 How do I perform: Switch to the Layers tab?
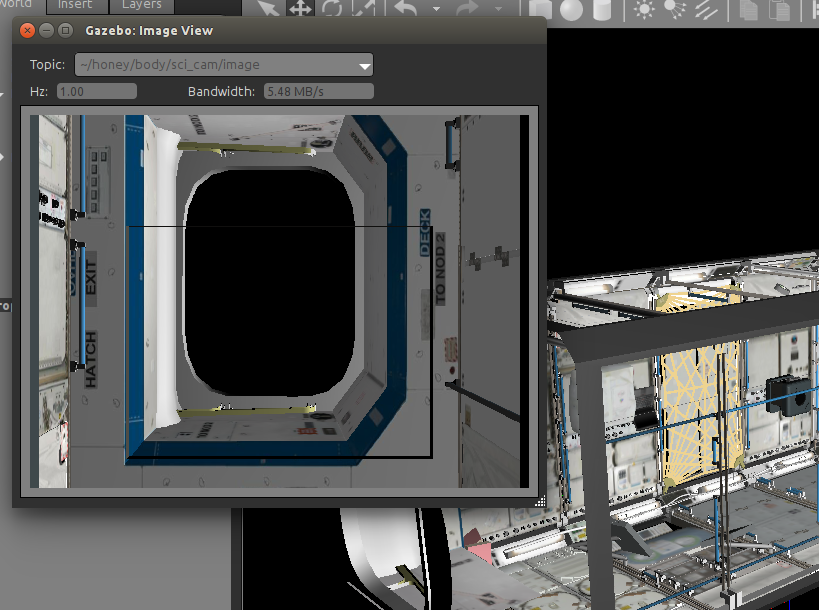(140, 4)
